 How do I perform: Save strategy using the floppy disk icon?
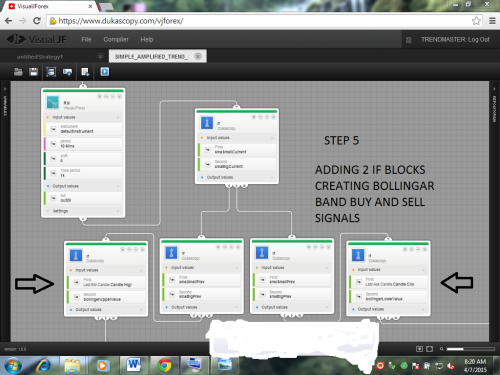[x=34, y=72]
